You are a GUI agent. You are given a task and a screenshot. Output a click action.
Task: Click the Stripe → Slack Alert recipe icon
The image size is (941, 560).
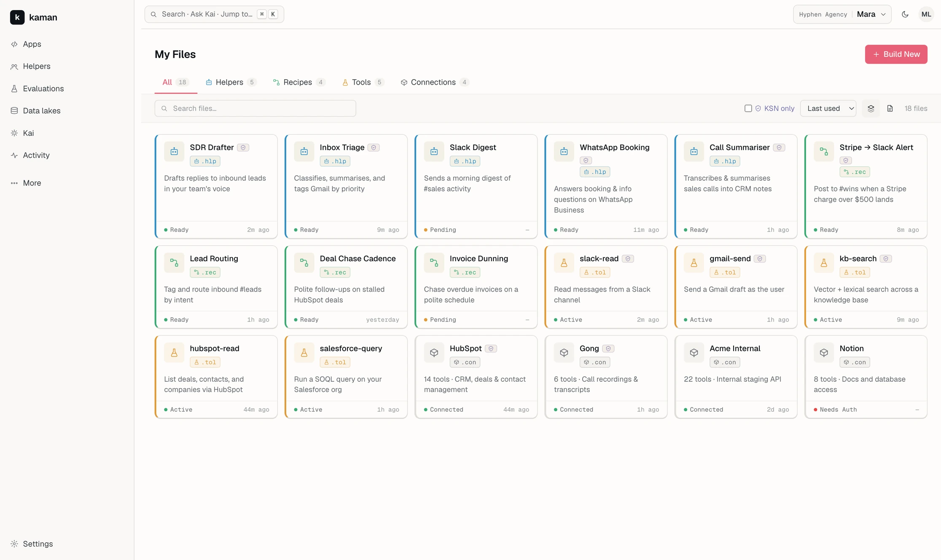[x=823, y=152]
